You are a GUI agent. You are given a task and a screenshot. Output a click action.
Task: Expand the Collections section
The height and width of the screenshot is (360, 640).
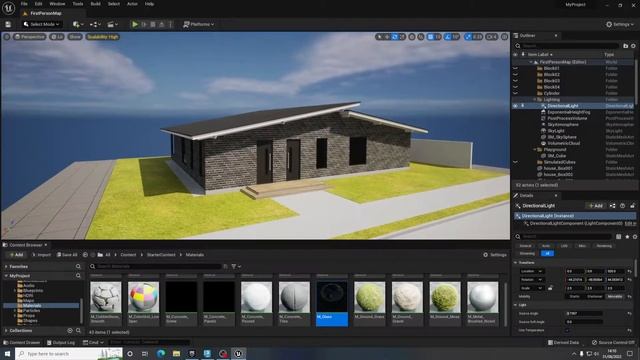[6, 331]
